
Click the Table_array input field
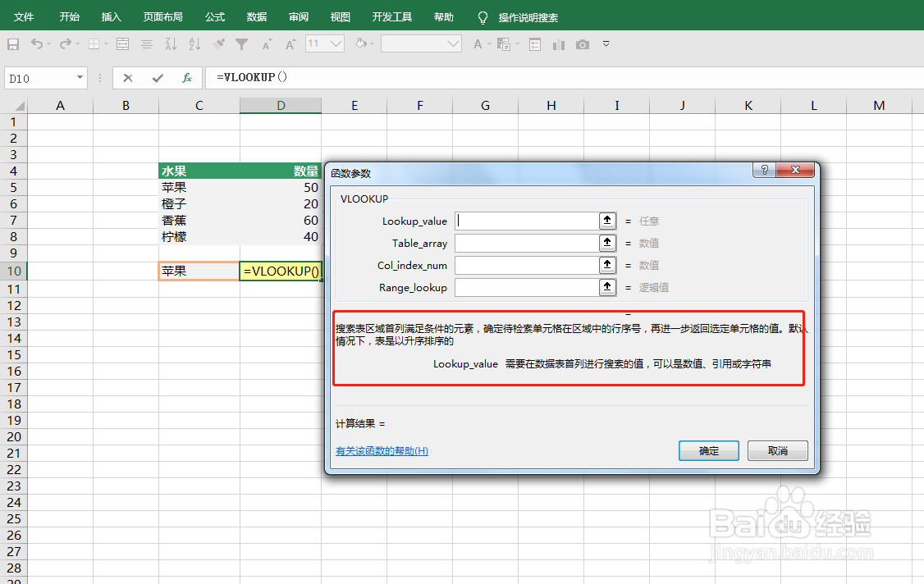pyautogui.click(x=528, y=243)
